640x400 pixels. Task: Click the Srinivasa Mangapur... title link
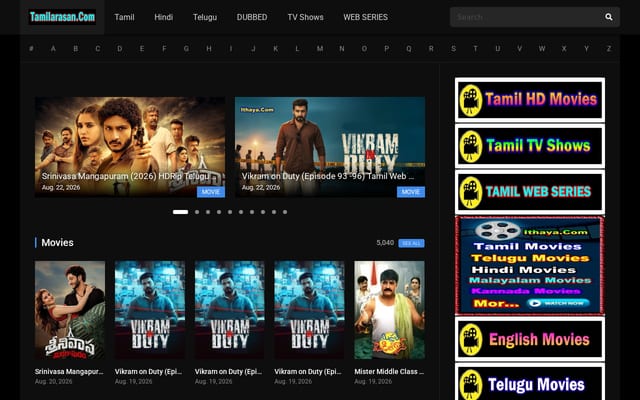click(69, 372)
